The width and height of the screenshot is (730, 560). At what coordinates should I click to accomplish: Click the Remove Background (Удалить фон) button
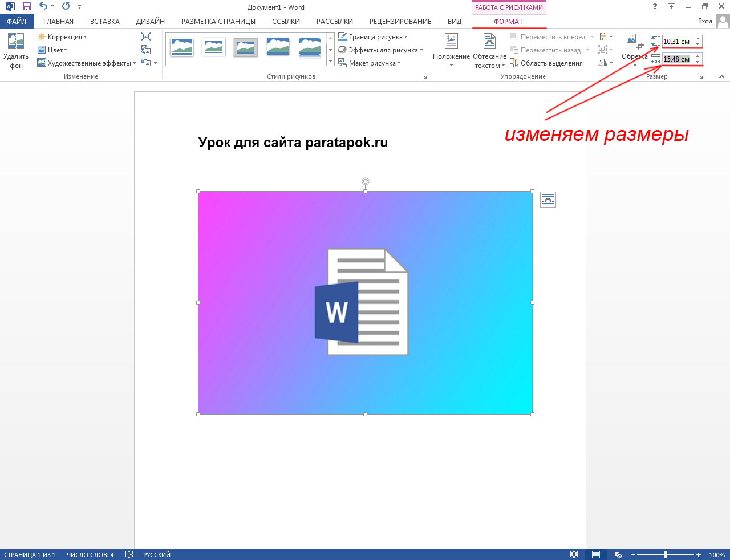coord(16,51)
